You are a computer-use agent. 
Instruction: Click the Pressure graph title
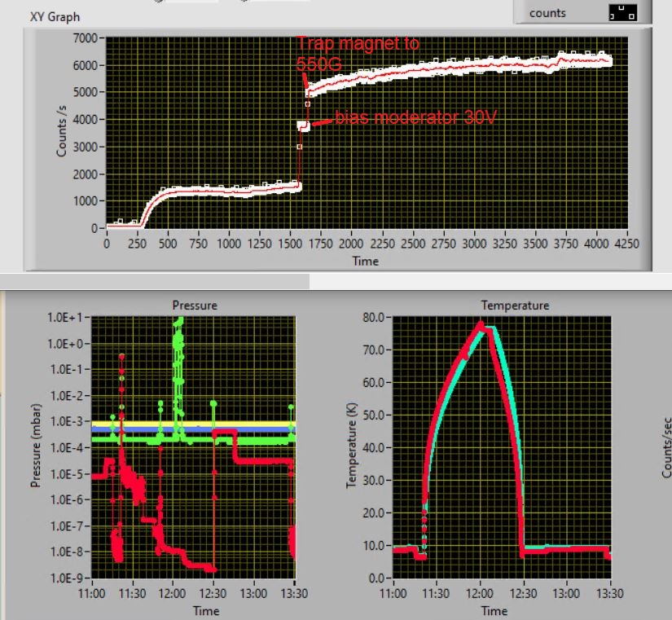195,306
